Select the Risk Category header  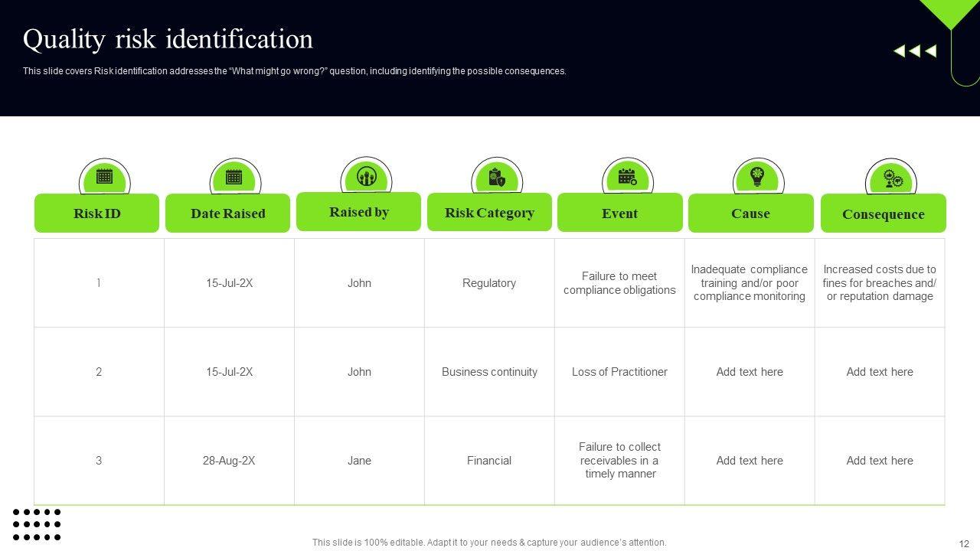click(x=489, y=213)
